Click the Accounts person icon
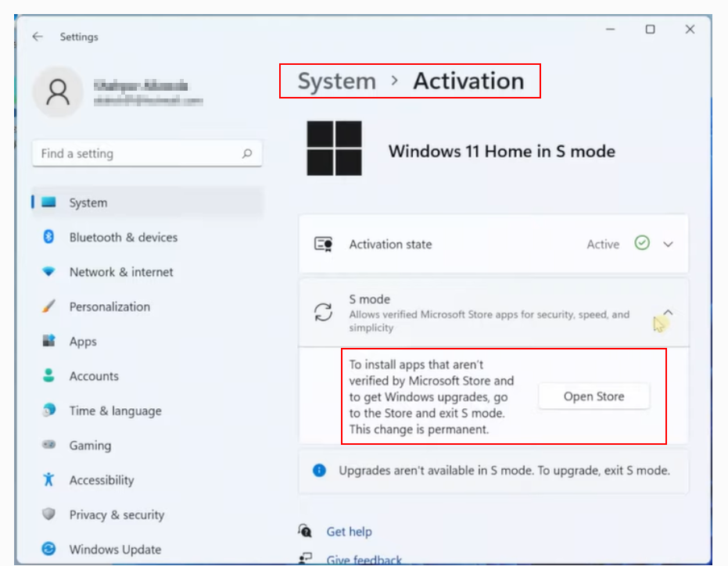 48,375
